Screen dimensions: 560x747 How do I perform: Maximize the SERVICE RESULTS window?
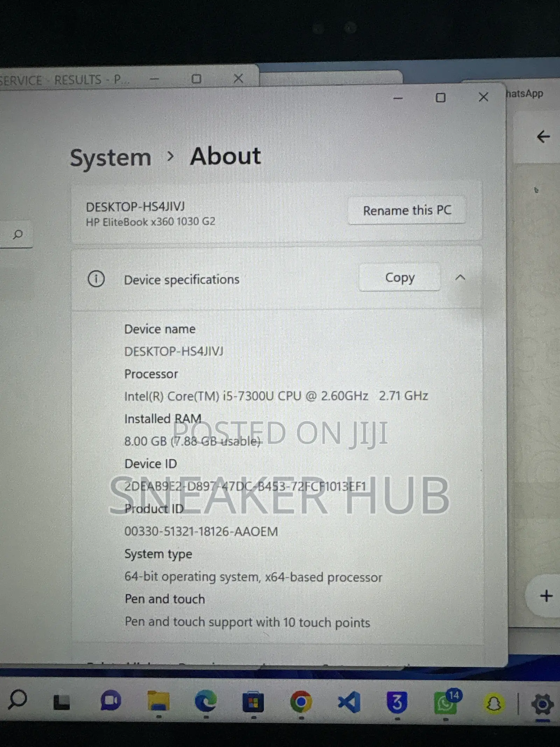coord(196,79)
